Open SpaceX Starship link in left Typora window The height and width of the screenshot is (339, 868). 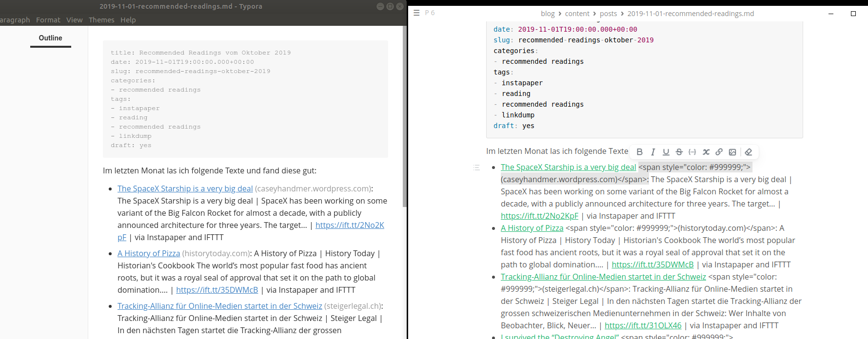(185, 189)
